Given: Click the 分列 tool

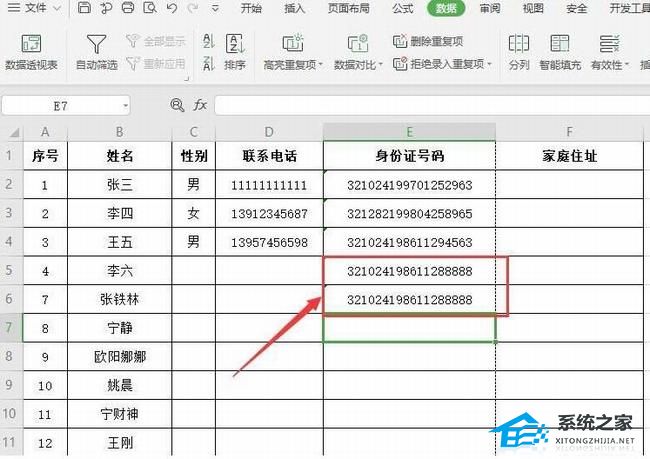Looking at the screenshot, I should pyautogui.click(x=519, y=52).
